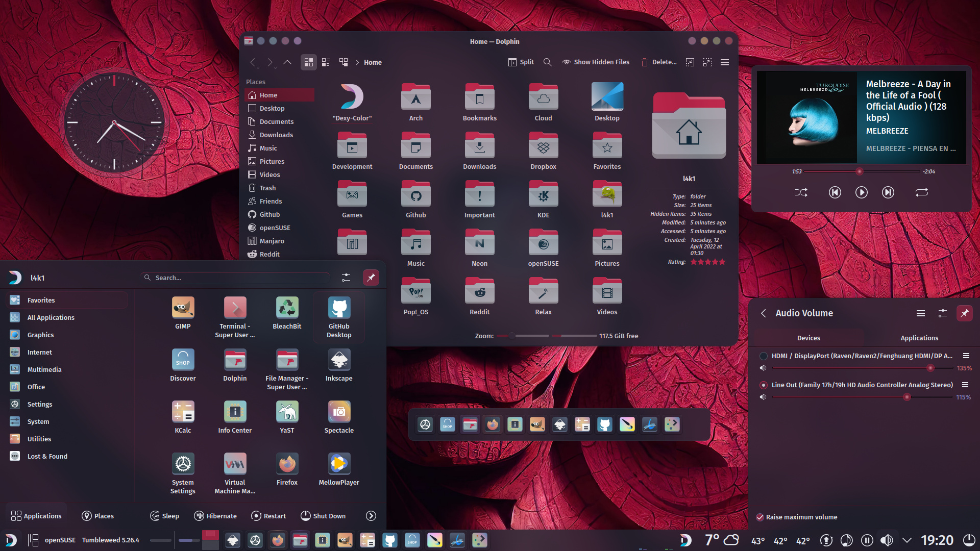980x551 pixels.
Task: Switch to the Applications tab in Audio Volume
Action: 919,338
